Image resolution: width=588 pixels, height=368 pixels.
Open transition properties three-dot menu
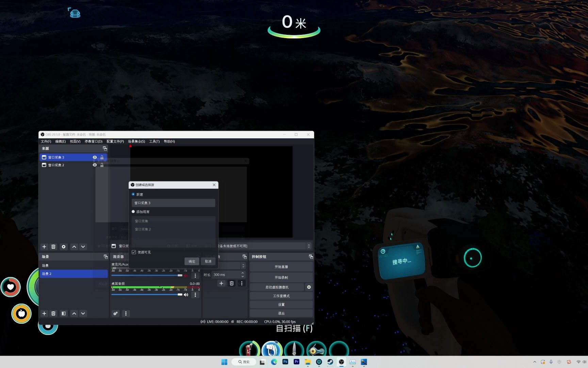click(242, 283)
